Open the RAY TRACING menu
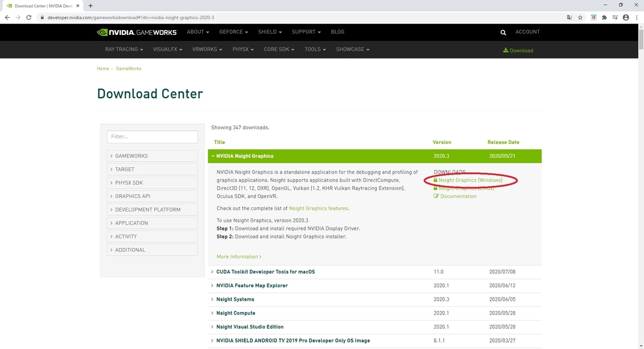The width and height of the screenshot is (644, 349). pos(124,49)
